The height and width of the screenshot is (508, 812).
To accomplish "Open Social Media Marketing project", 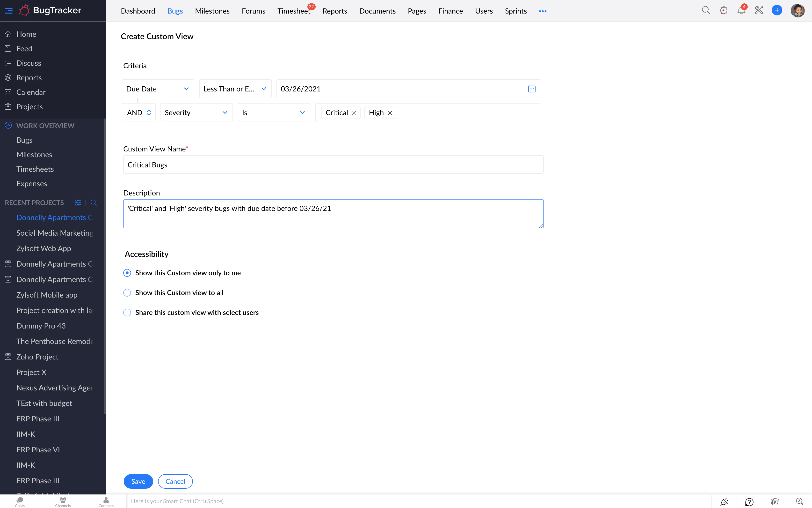I will point(54,233).
